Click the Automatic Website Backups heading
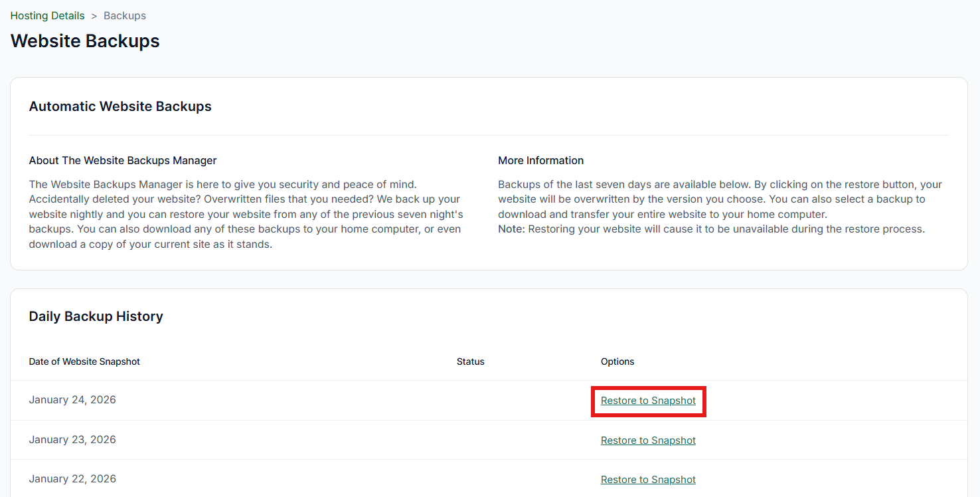 120,106
